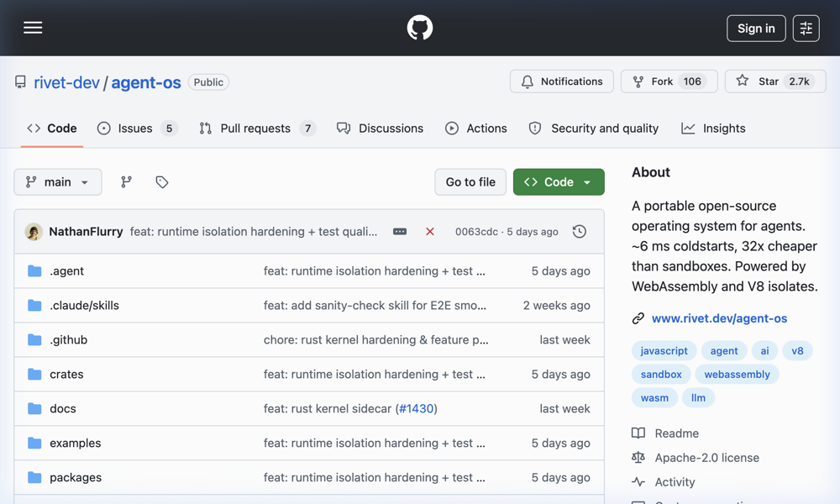Select the webassembly topic tag

737,375
